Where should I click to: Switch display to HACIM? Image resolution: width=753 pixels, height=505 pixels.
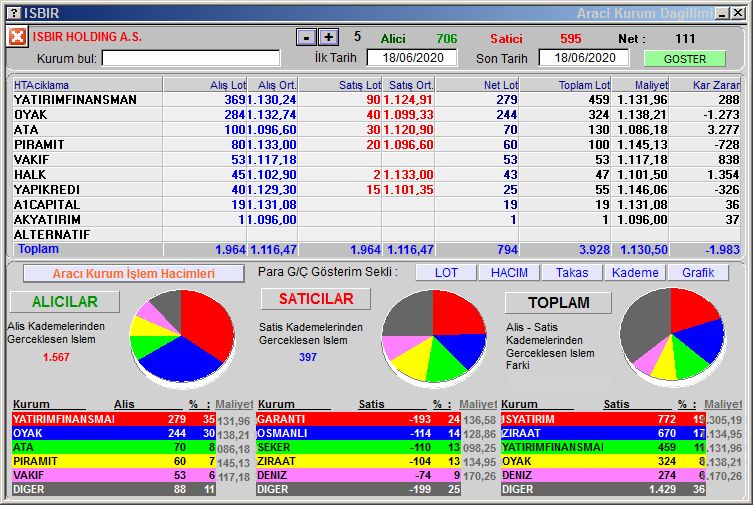[509, 273]
